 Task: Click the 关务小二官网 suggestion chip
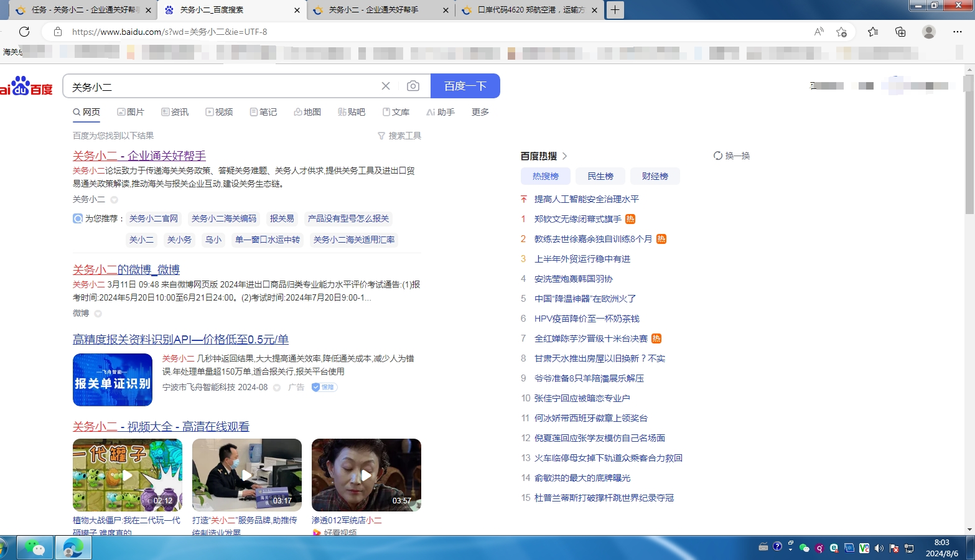[154, 218]
